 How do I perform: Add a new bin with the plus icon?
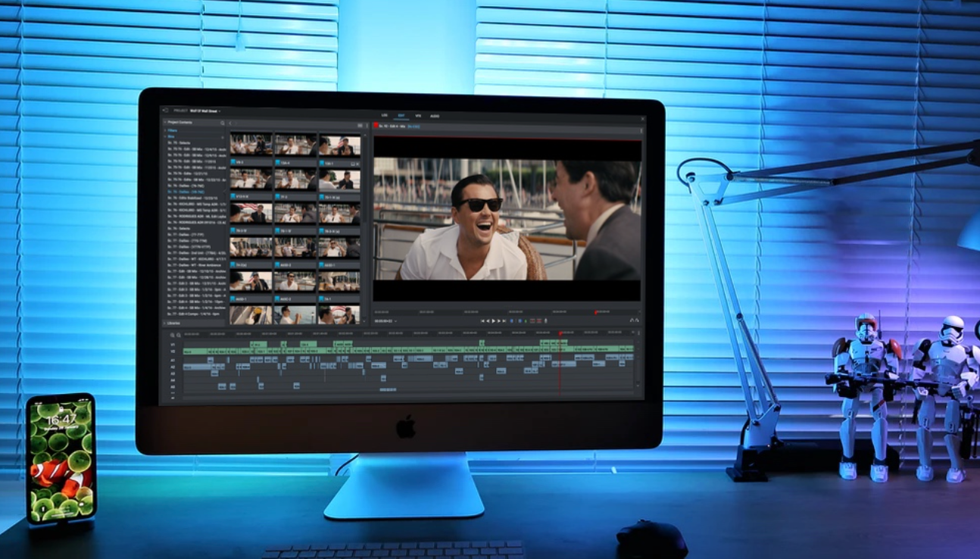click(x=223, y=136)
